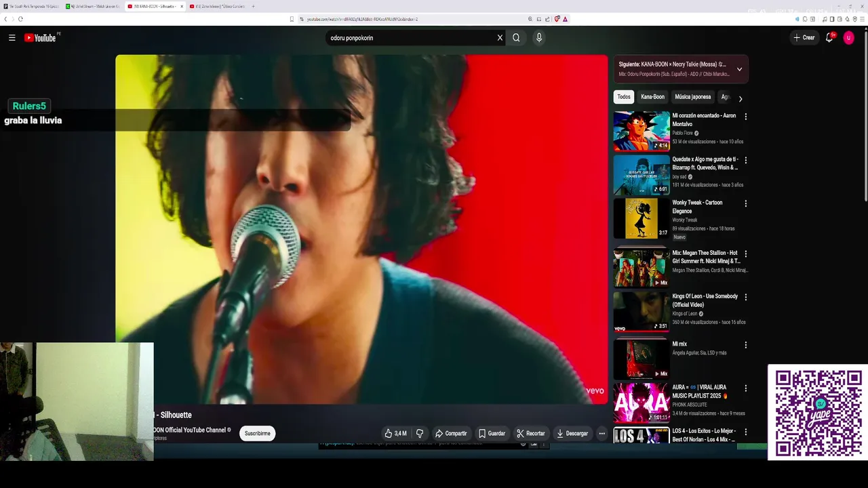Open Wonky Tweak Cartoon Elegance thumbnail
Viewport: 868px width, 488px height.
coord(642,218)
